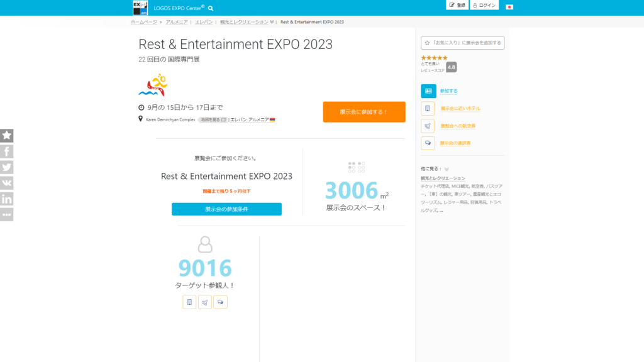The height and width of the screenshot is (362, 644).
Task: Click the orange 展示会に参加する！ button
Action: click(364, 112)
